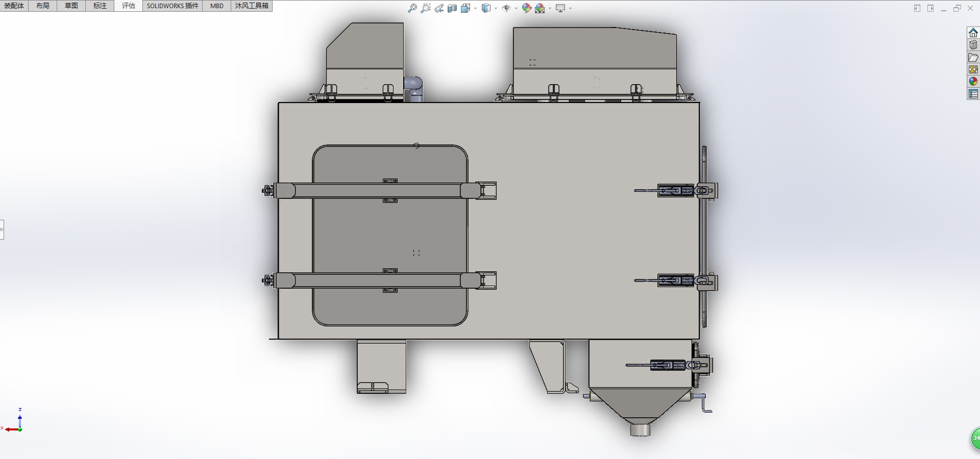Viewport: 980px width, 459px height.
Task: Toggle the Section View cutaway icon
Action: click(x=452, y=8)
